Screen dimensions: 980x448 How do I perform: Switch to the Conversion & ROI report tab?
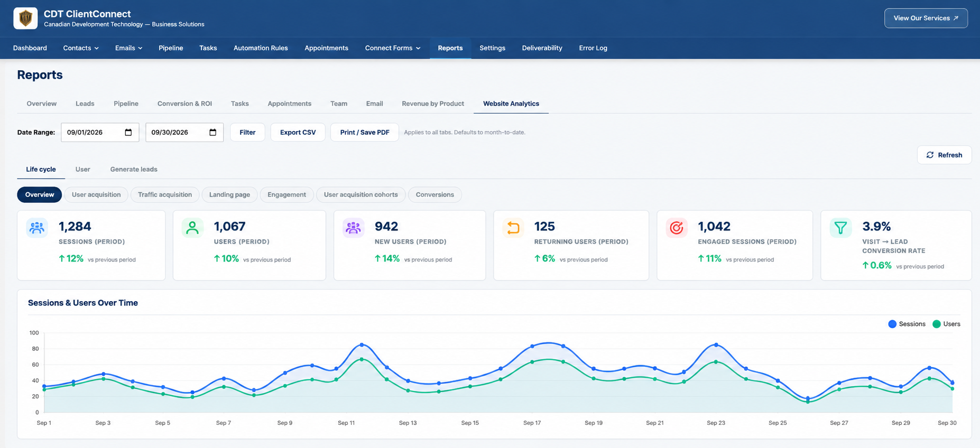pyautogui.click(x=184, y=104)
